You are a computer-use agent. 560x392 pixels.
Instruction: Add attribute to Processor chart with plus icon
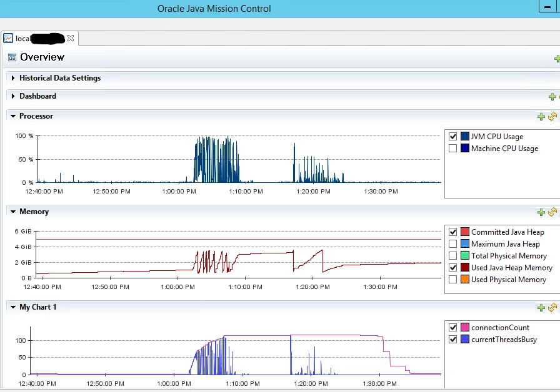tap(541, 117)
